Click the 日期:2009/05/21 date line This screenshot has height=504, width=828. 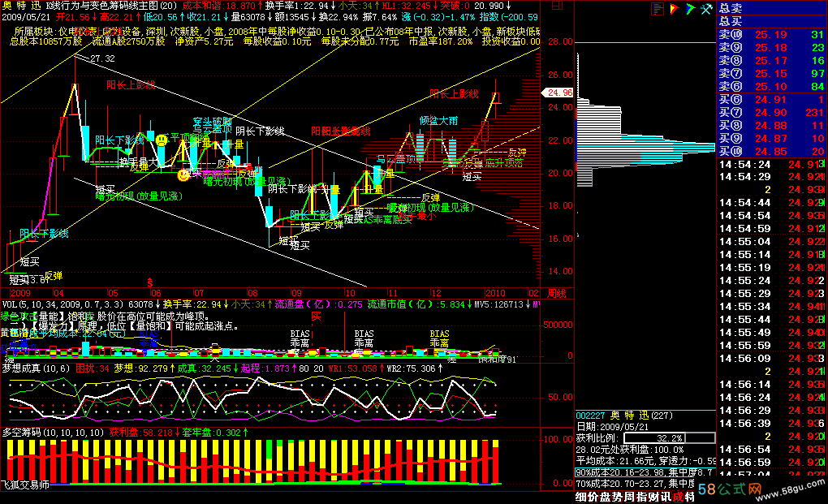613,427
